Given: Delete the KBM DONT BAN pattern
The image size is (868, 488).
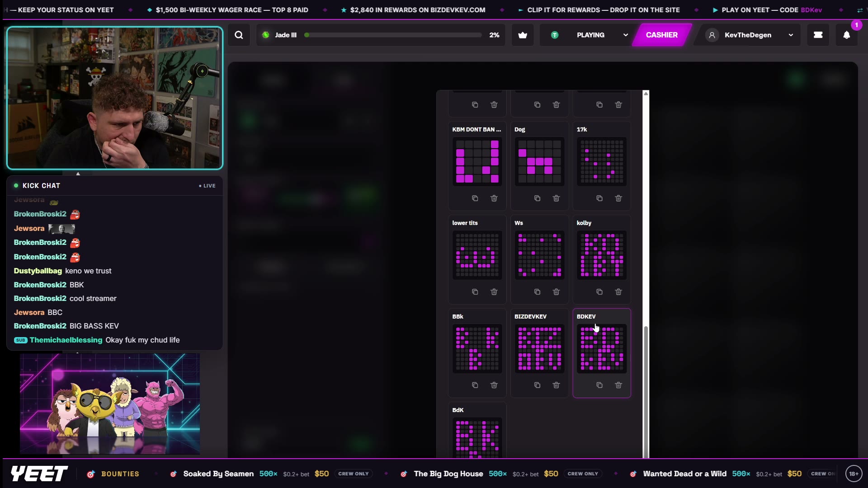Looking at the screenshot, I should click(x=494, y=198).
